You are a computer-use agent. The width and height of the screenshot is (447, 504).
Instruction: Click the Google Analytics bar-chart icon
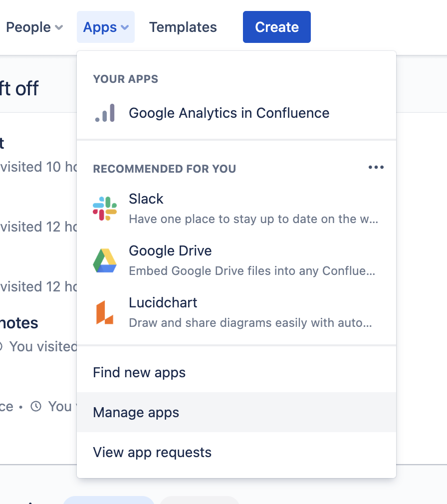coord(105,113)
